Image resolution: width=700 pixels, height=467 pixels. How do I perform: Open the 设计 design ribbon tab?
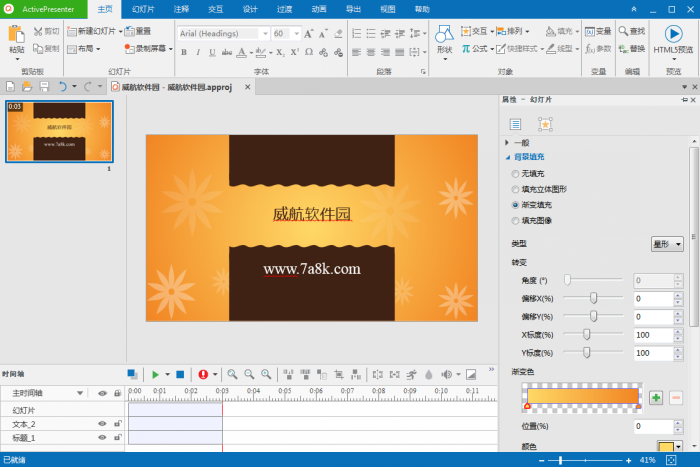tap(249, 8)
